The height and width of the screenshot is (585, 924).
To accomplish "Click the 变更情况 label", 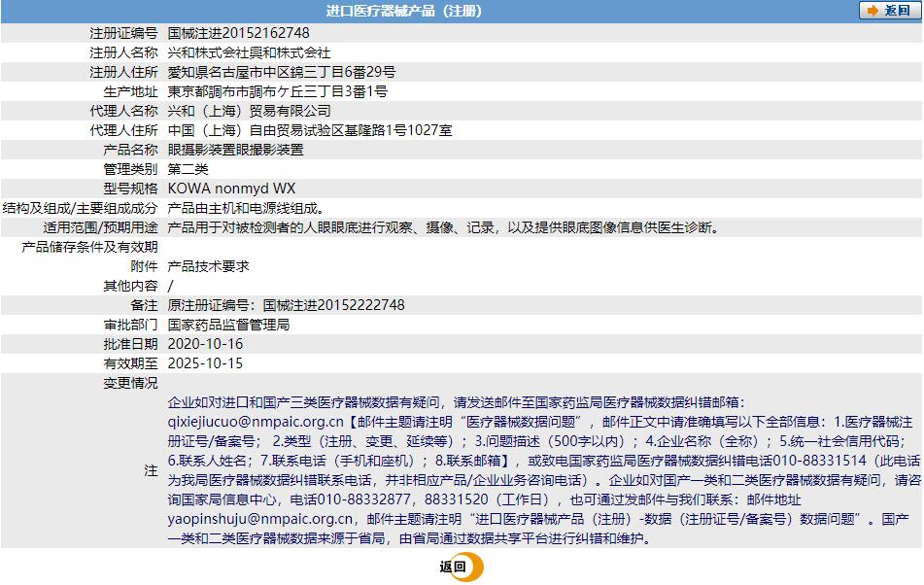I will [130, 383].
